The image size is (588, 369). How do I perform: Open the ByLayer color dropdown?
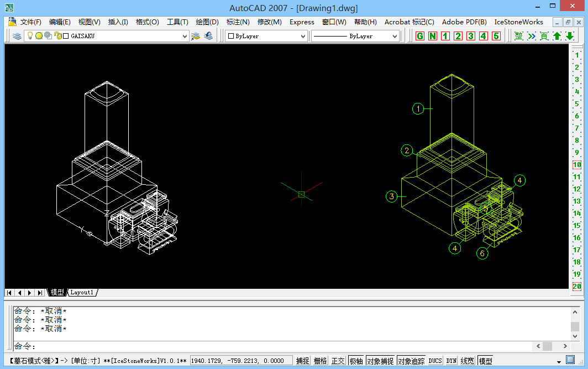pos(303,36)
